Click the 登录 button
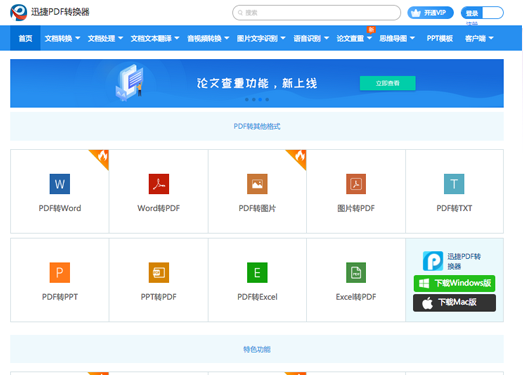Image resolution: width=523 pixels, height=375 pixels. click(472, 13)
